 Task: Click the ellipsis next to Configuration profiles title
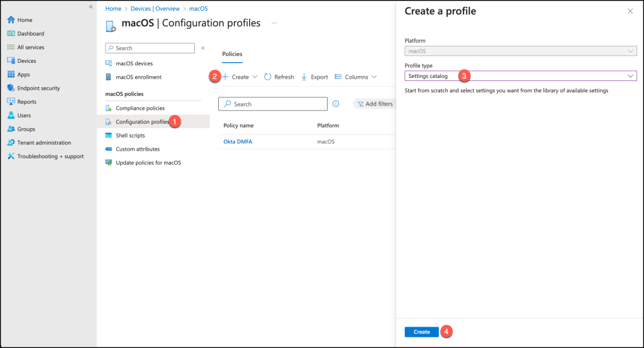(x=274, y=23)
